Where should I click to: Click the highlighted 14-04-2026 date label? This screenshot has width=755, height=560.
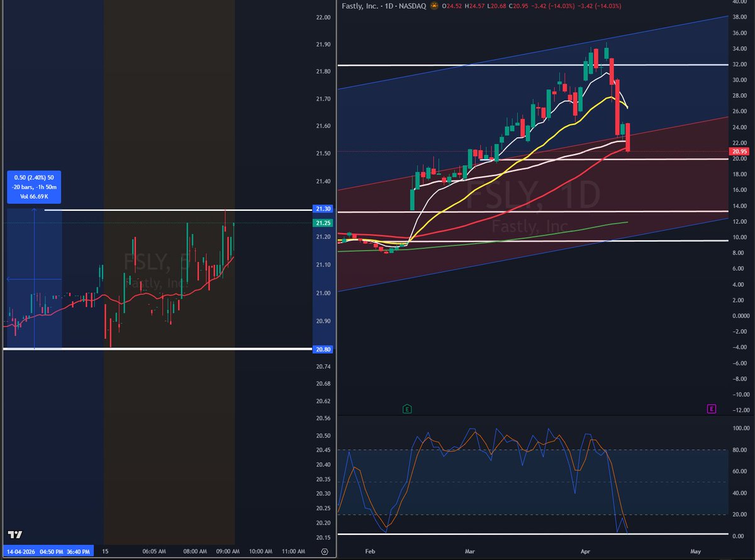pyautogui.click(x=20, y=551)
